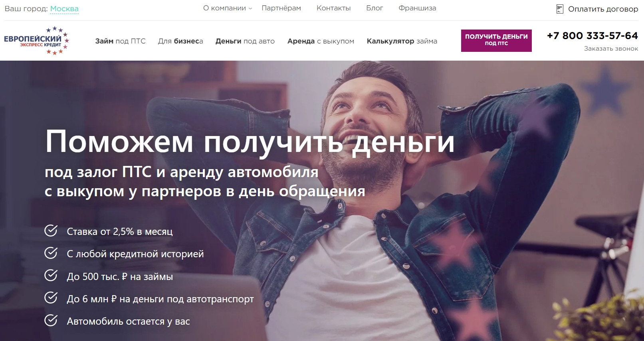
Task: Open the Калькулятор займа page
Action: [x=402, y=41]
